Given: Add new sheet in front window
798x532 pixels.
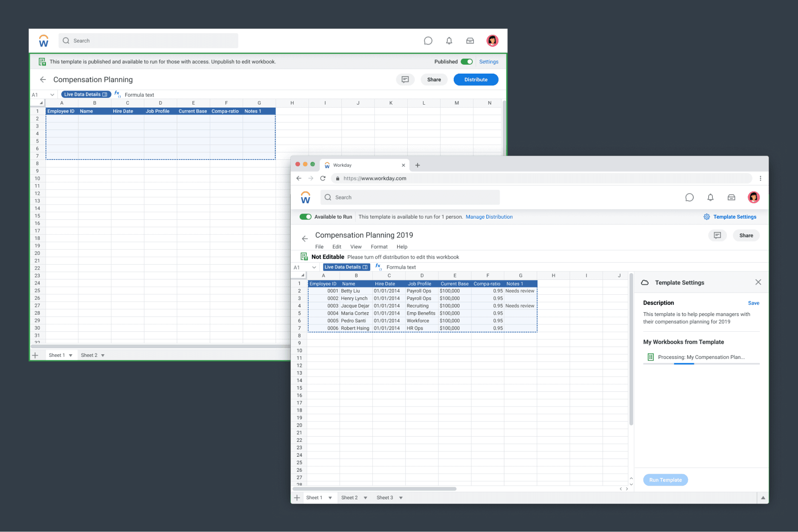Looking at the screenshot, I should [x=297, y=498].
